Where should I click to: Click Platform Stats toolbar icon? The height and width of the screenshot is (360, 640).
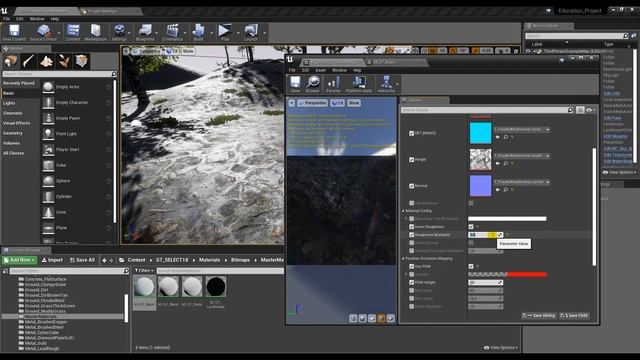pos(359,84)
